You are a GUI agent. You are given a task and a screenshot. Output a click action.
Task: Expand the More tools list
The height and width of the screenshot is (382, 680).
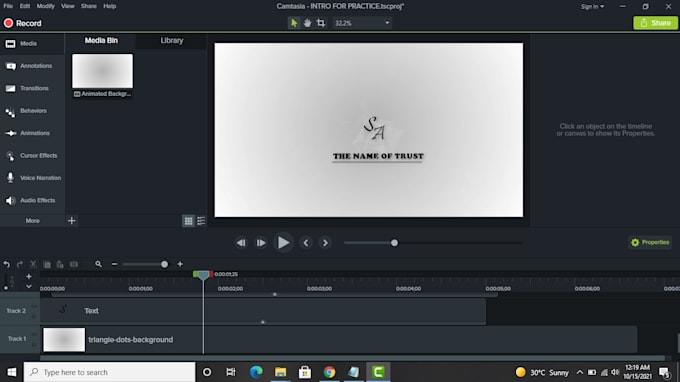click(33, 221)
